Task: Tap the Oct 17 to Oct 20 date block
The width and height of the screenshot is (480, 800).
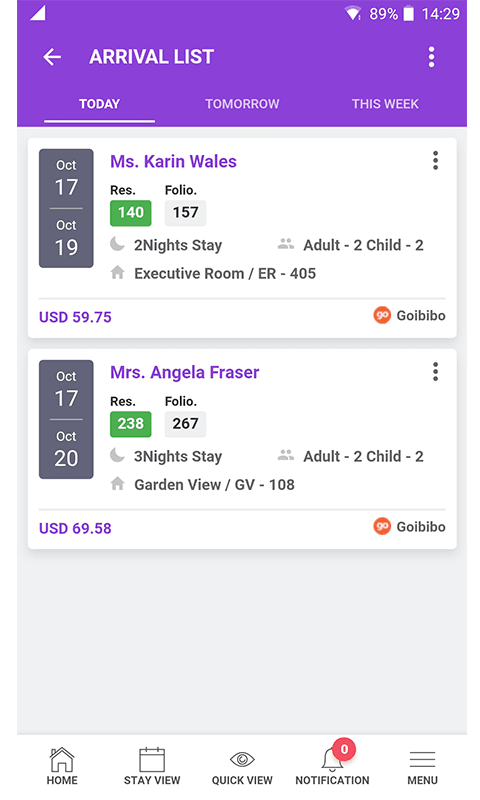Action: click(66, 419)
